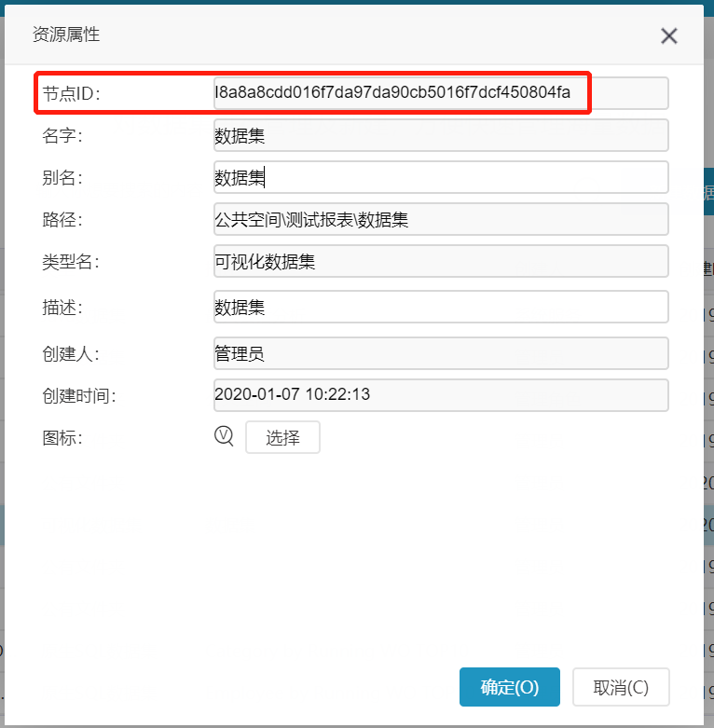Click the 别名 label

point(62,177)
